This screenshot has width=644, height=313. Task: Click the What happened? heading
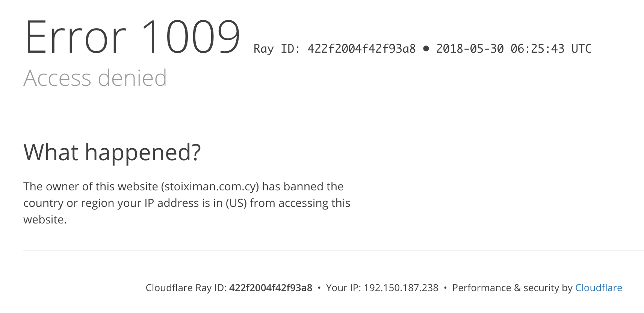[112, 153]
